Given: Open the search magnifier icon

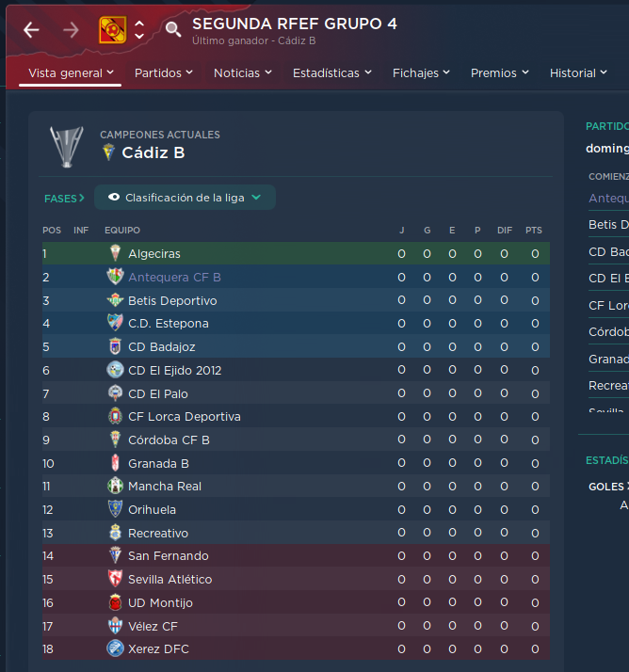Looking at the screenshot, I should pos(173,29).
